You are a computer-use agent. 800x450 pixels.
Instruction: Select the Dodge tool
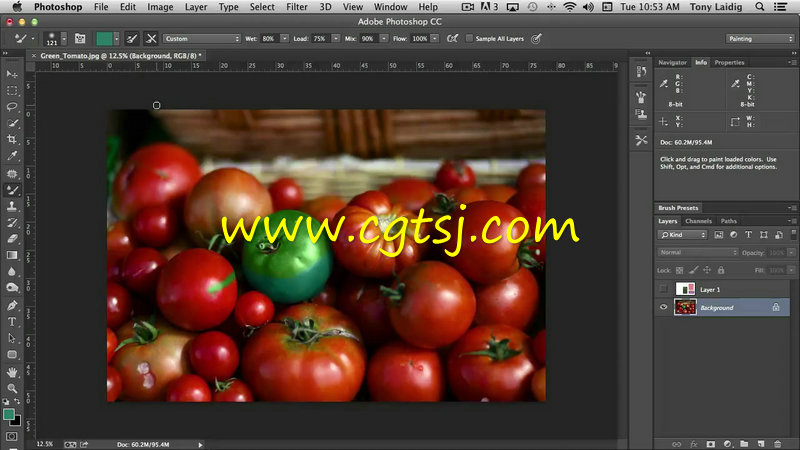coord(12,288)
